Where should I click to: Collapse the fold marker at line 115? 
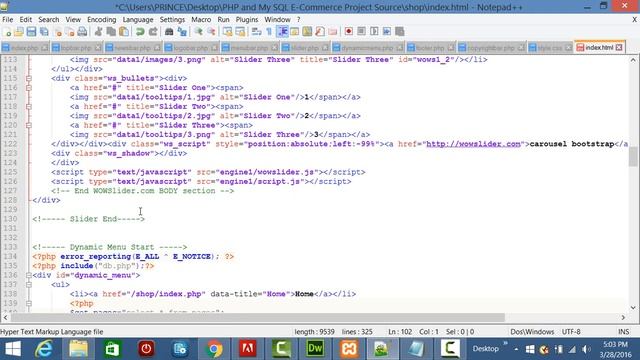coord(29,78)
